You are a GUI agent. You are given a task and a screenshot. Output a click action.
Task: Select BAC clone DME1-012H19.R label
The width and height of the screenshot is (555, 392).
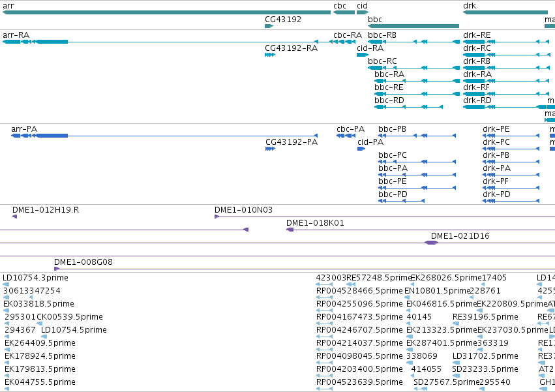tap(46, 210)
